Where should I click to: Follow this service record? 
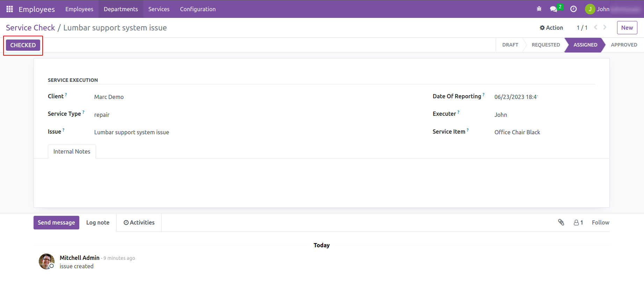tap(600, 222)
